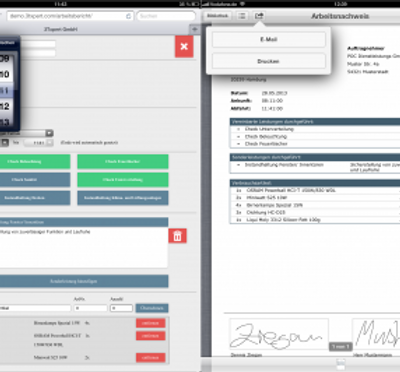This screenshot has height=372, width=400.
Task: Toggle the blue Check Sanitär service
Action: 35,180
